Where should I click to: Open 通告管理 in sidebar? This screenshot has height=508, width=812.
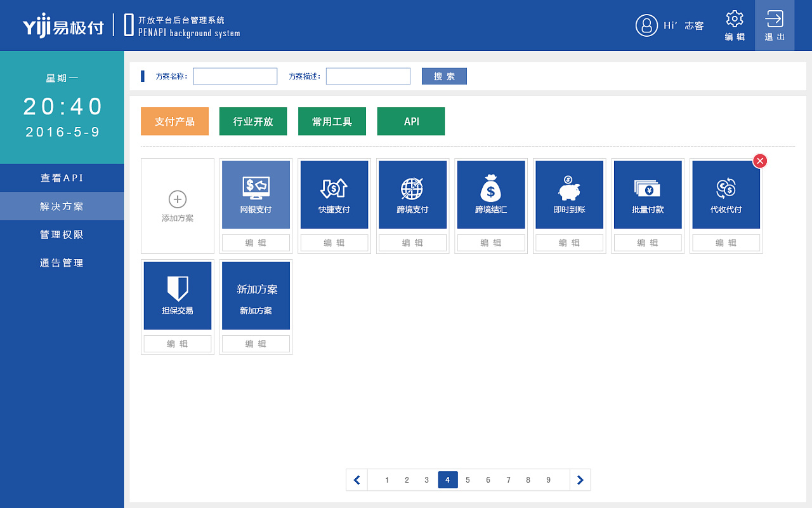click(62, 263)
